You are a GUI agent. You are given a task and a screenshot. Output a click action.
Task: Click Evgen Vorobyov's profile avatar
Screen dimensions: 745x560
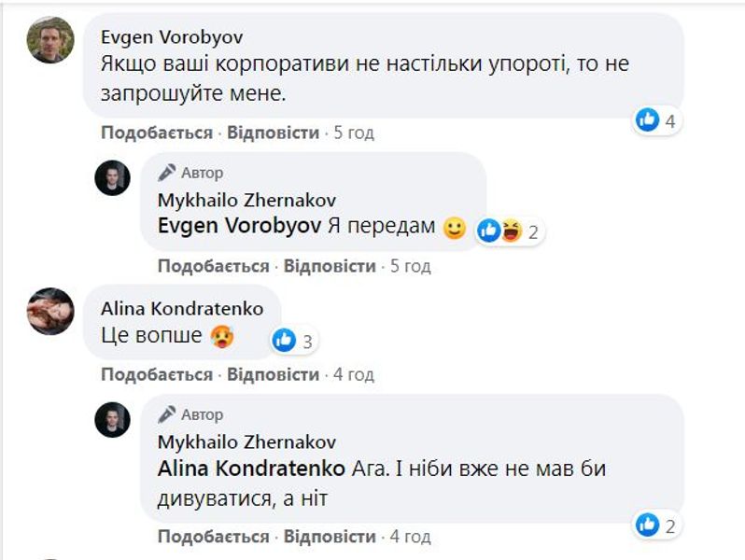point(50,40)
